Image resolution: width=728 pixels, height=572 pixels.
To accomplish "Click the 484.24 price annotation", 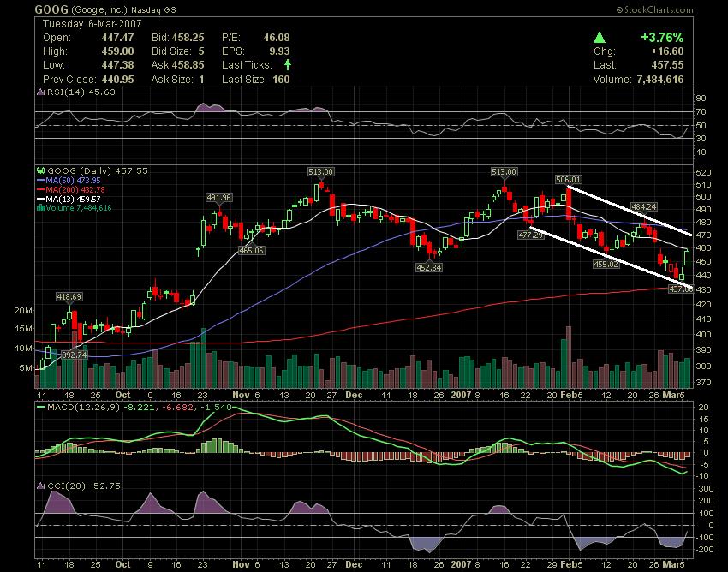I will [x=644, y=207].
